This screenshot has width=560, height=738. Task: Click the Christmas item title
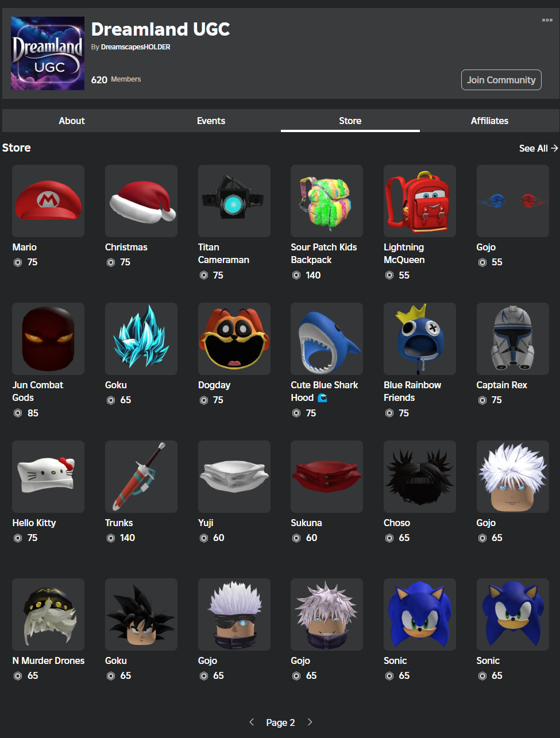click(126, 247)
